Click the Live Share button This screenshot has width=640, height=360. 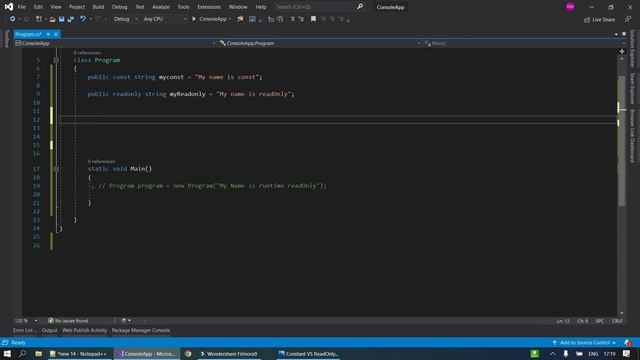point(599,20)
